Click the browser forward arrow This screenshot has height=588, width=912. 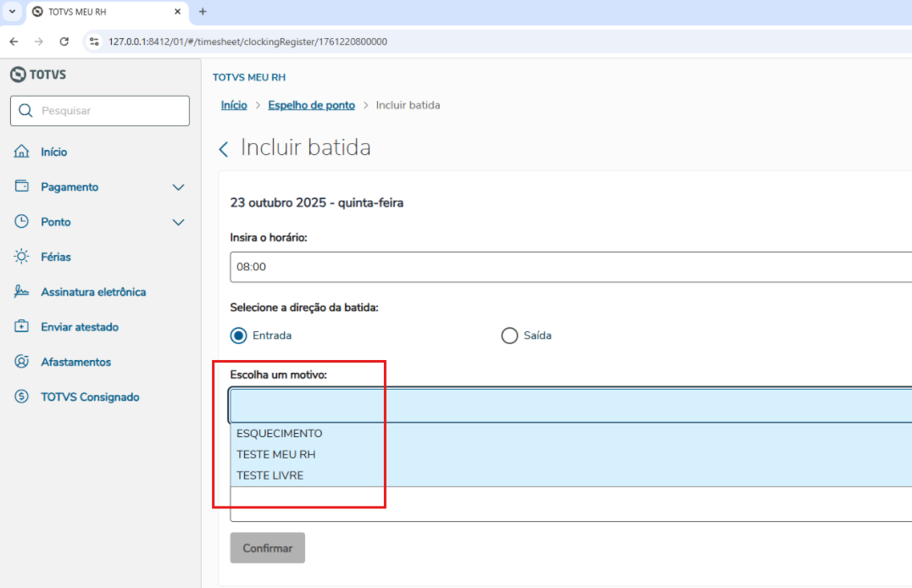pos(38,42)
